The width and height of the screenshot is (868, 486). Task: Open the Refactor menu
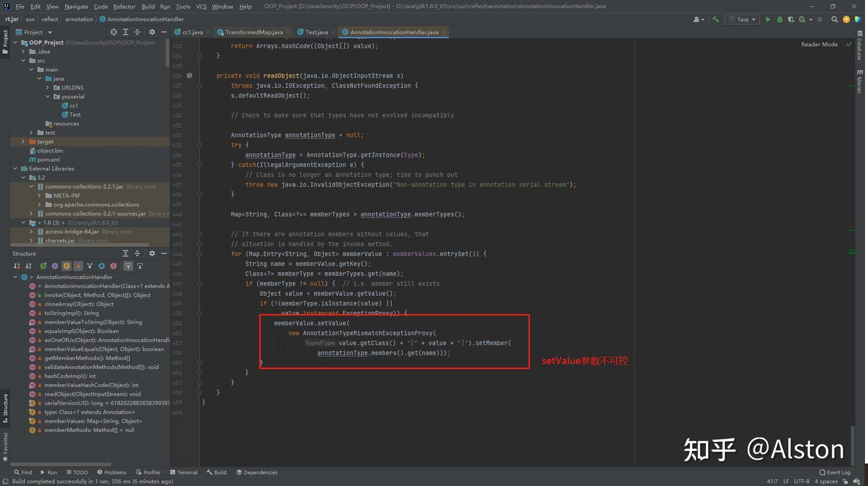coord(124,7)
